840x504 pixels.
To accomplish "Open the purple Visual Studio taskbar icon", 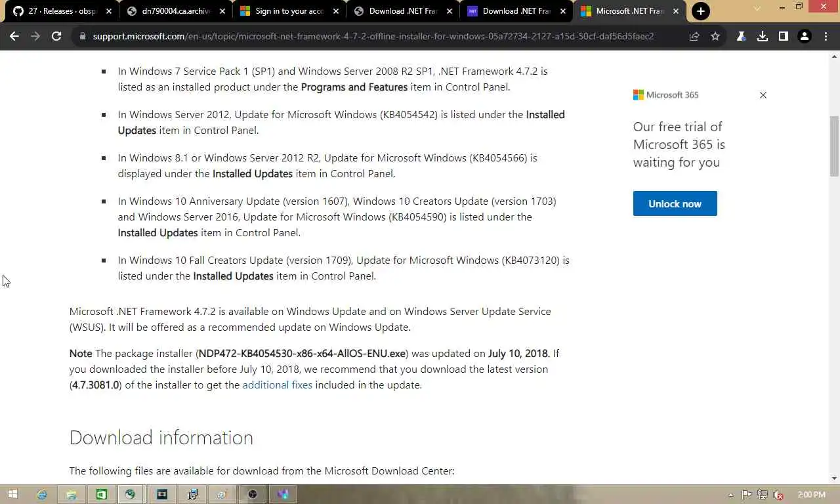I will coord(283,494).
